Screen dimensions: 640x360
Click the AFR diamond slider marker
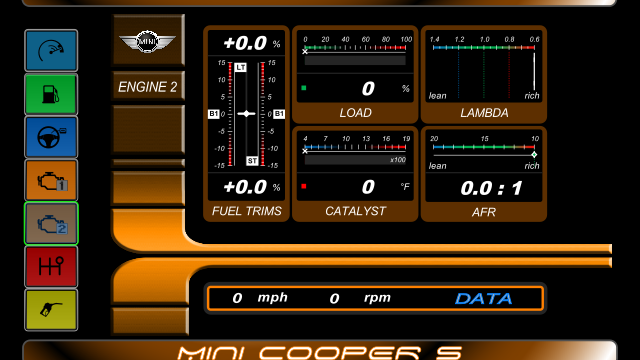click(x=534, y=155)
